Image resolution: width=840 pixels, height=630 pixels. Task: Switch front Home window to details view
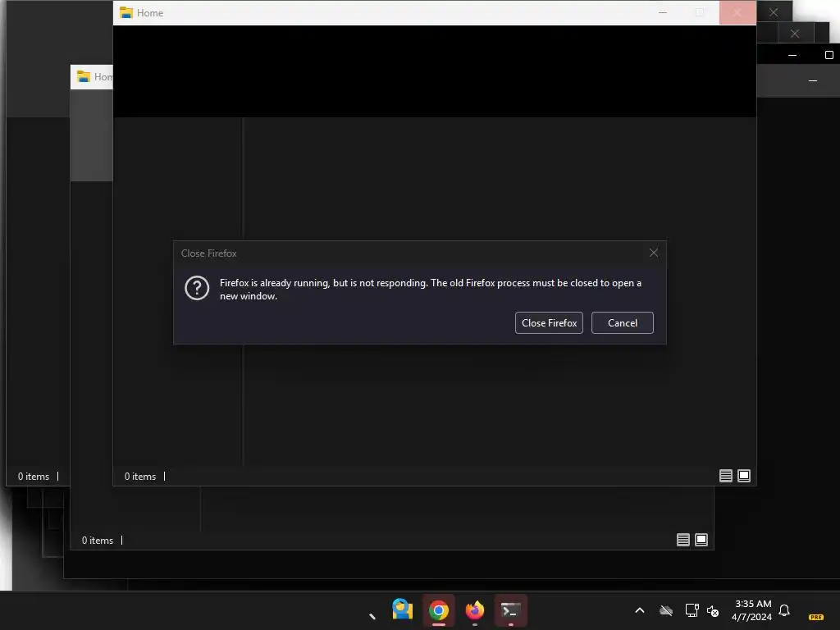tap(726, 476)
